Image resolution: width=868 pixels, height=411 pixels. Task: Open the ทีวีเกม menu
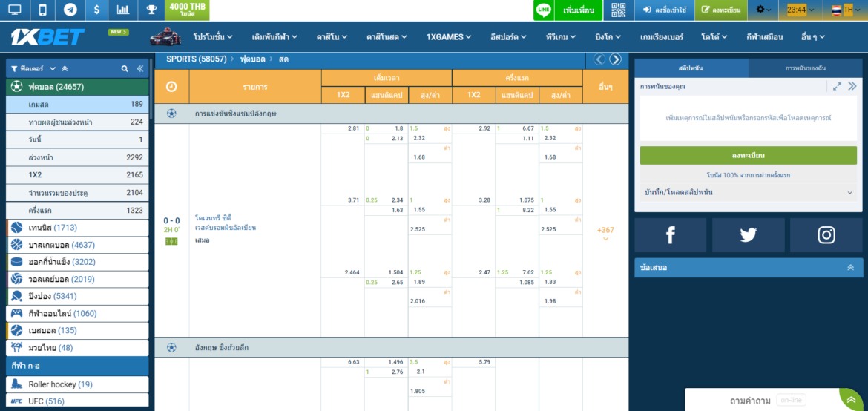(x=561, y=37)
